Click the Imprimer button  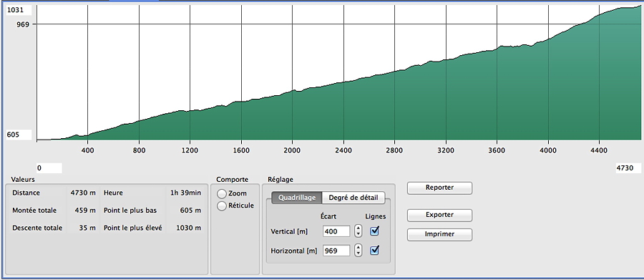point(439,234)
